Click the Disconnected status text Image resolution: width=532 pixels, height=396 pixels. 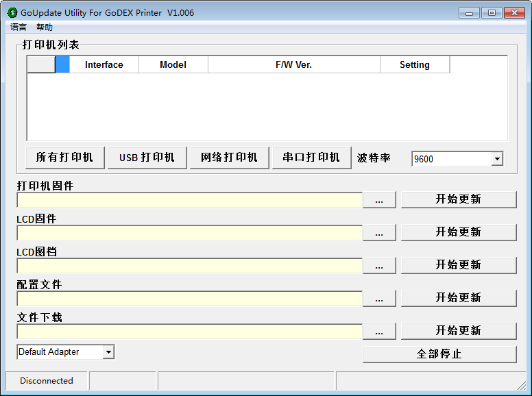[x=47, y=381]
